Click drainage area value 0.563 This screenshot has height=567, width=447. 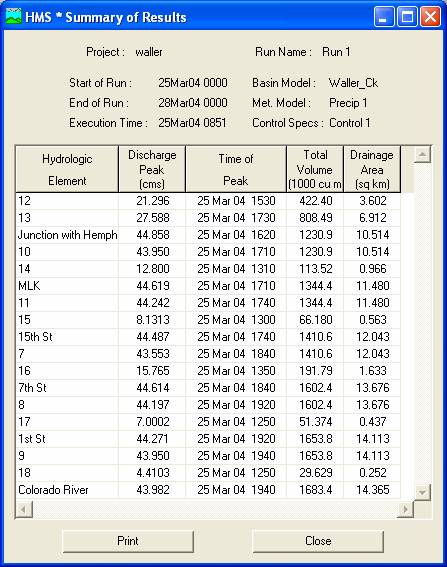click(x=373, y=320)
